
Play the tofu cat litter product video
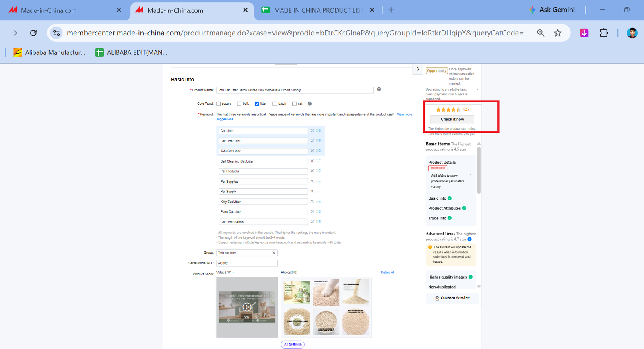(247, 307)
